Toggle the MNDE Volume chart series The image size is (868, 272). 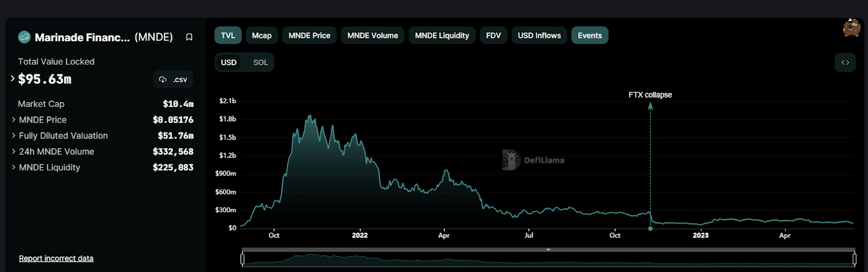(x=373, y=35)
